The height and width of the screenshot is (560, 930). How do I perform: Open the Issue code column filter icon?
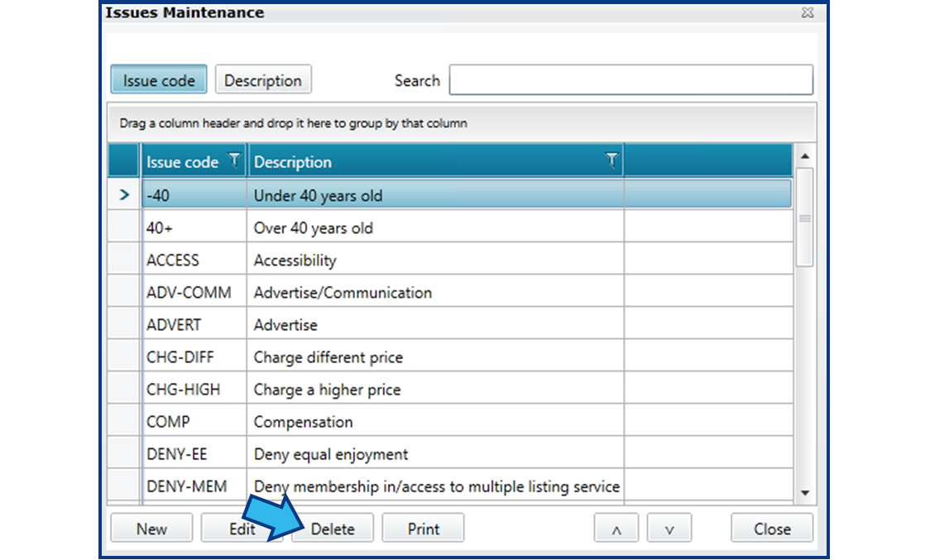235,160
